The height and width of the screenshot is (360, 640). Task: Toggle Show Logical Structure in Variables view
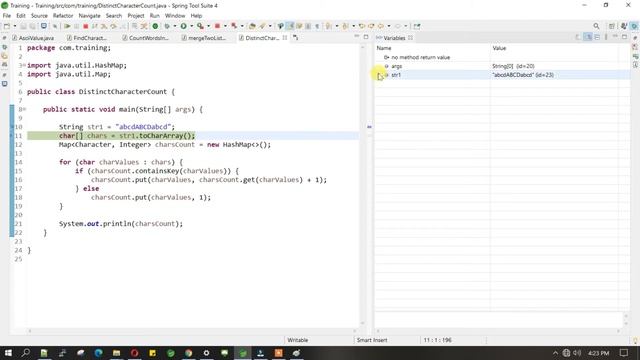pyautogui.click(x=587, y=37)
